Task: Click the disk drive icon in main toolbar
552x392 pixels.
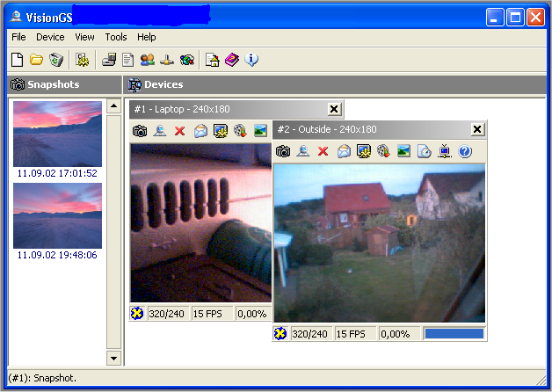Action: (x=109, y=60)
